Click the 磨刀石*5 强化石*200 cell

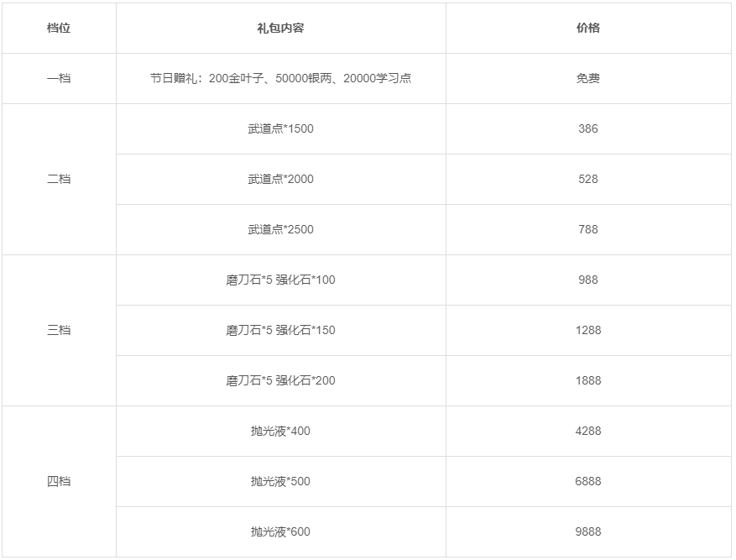click(x=280, y=380)
